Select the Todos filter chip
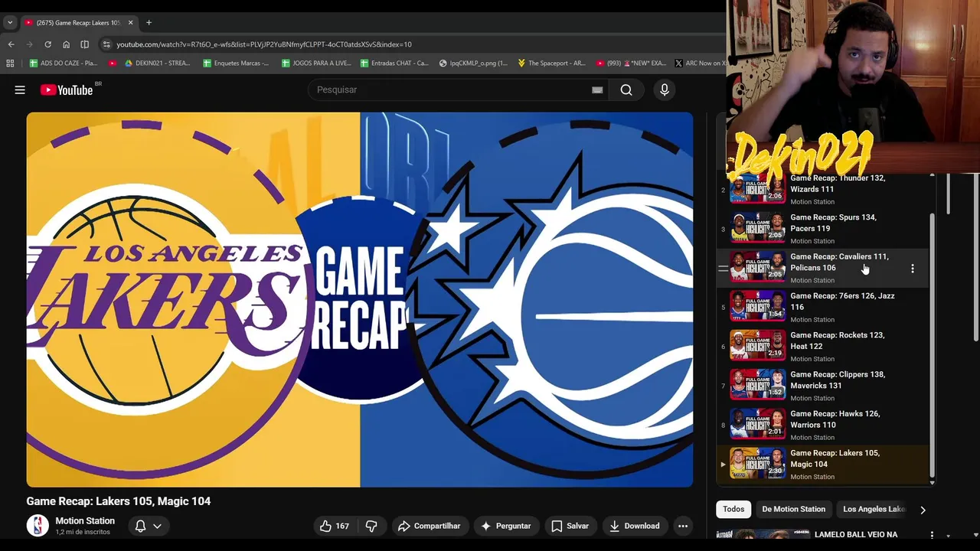 [733, 509]
